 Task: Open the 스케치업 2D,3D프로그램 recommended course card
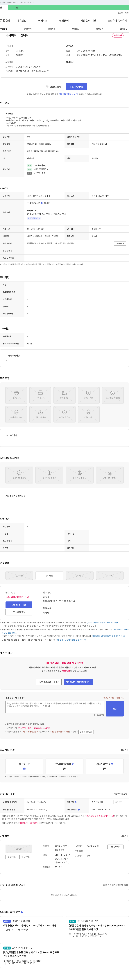[x=97, y=927]
